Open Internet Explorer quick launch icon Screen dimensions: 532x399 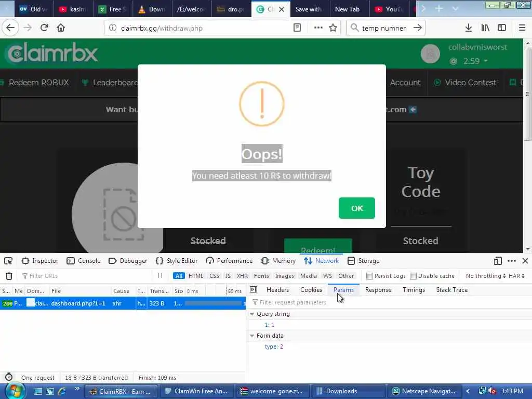(x=62, y=391)
